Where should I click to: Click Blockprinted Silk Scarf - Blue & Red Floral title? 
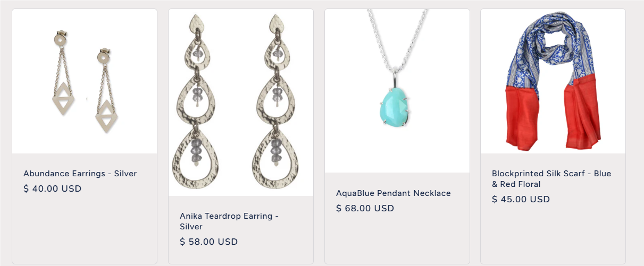coord(551,179)
